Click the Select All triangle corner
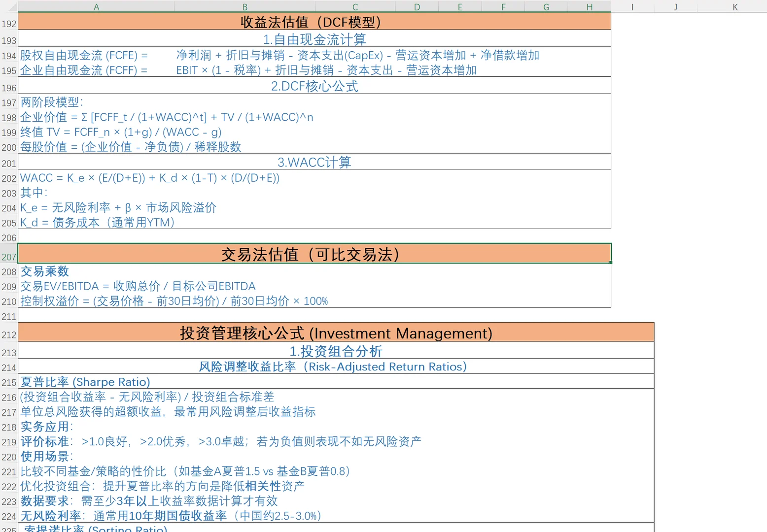This screenshot has width=767, height=532. point(8,7)
